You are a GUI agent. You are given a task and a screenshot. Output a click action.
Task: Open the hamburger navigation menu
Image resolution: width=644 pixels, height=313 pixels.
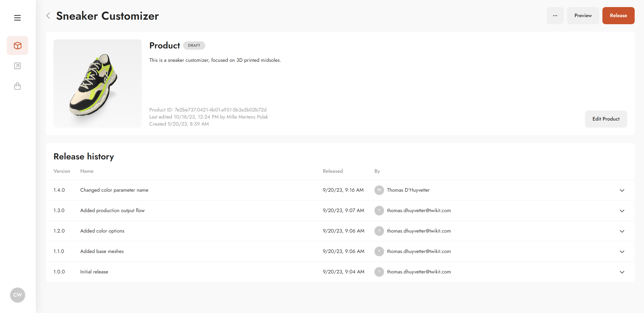17,18
